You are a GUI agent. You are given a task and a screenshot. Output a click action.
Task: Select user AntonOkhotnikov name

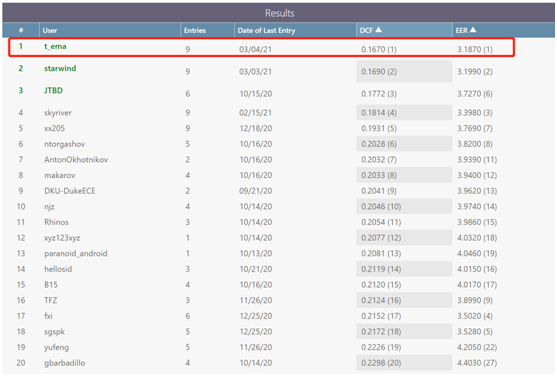click(x=76, y=160)
